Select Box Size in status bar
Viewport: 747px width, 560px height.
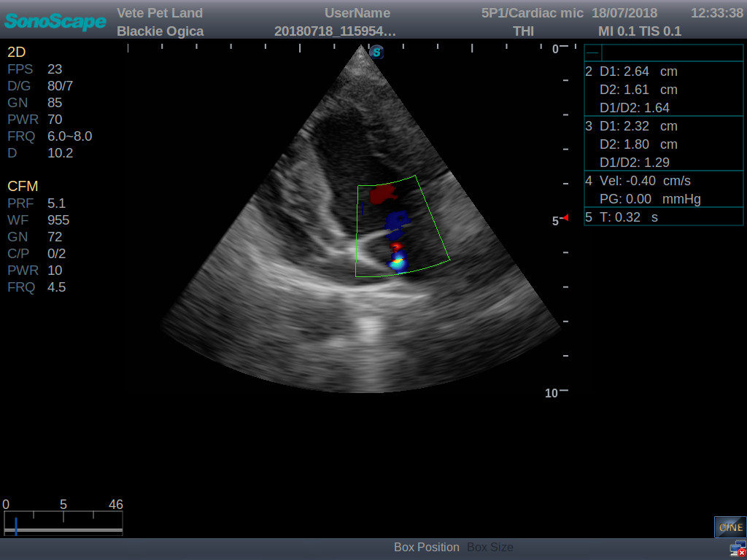(489, 548)
